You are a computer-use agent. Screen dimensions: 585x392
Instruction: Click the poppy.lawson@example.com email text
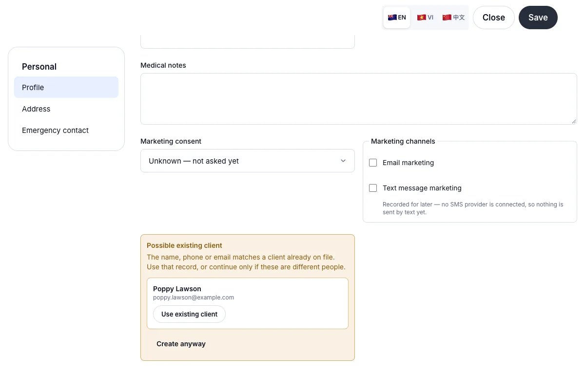click(x=194, y=297)
